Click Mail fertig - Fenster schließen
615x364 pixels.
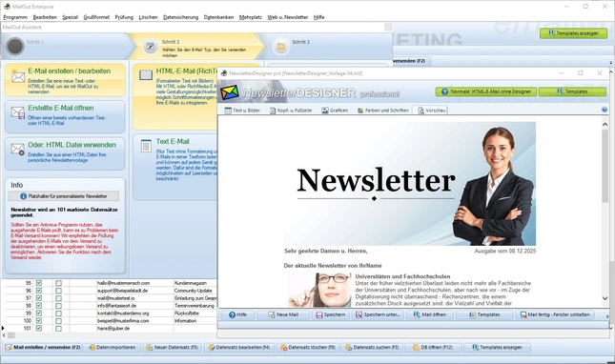pyautogui.click(x=555, y=314)
